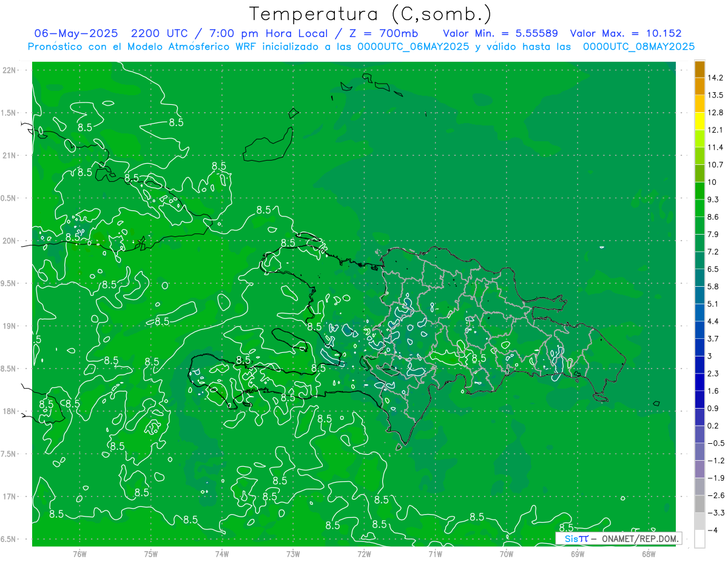Viewport: 728px width, 562px height.
Task: Click the "69W" longitude axis label
Action: (577, 554)
